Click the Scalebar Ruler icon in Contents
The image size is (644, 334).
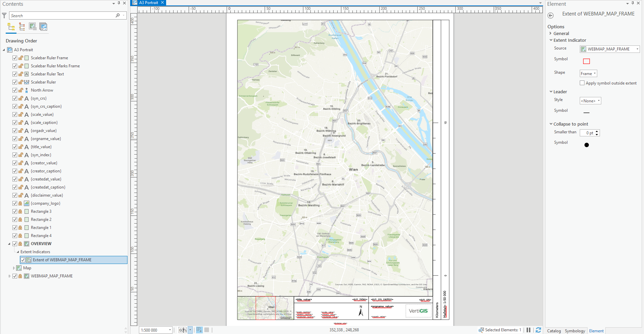tap(26, 82)
